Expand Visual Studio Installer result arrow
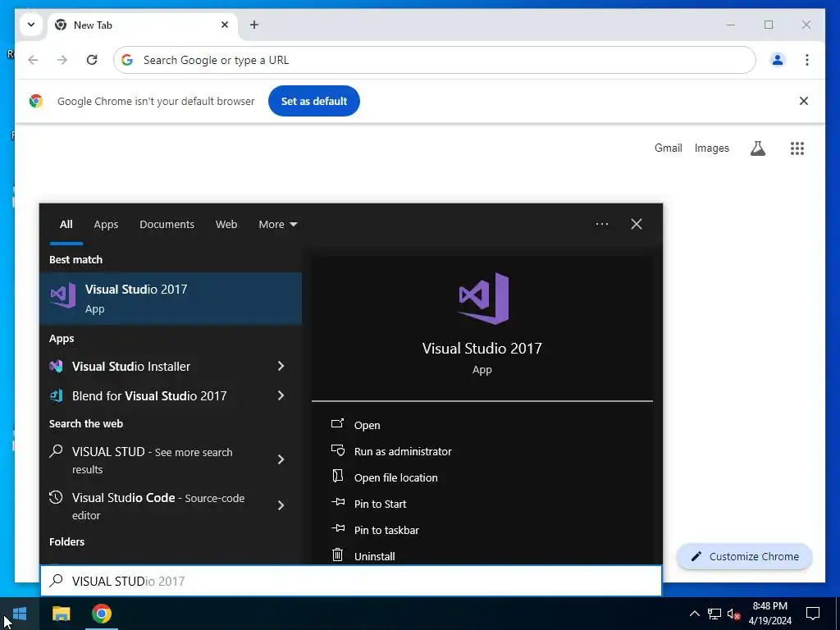Image resolution: width=840 pixels, height=630 pixels. (x=281, y=366)
